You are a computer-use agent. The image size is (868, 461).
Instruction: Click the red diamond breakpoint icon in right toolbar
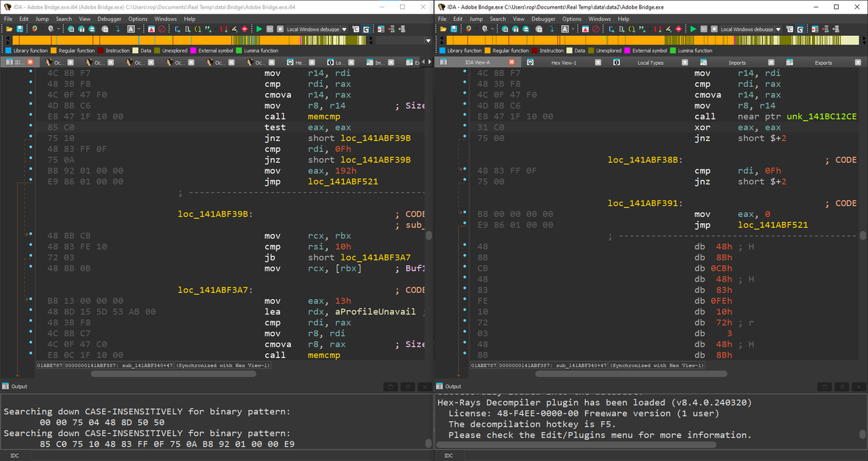(679, 29)
